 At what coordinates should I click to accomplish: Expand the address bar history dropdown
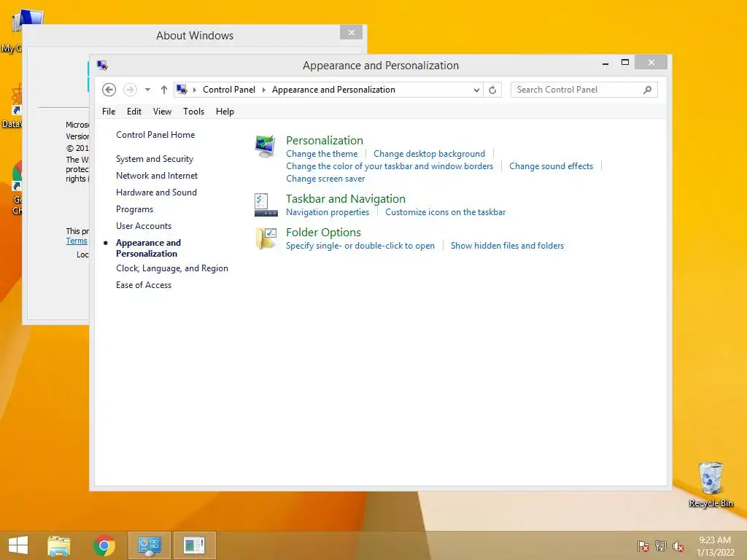click(x=476, y=90)
